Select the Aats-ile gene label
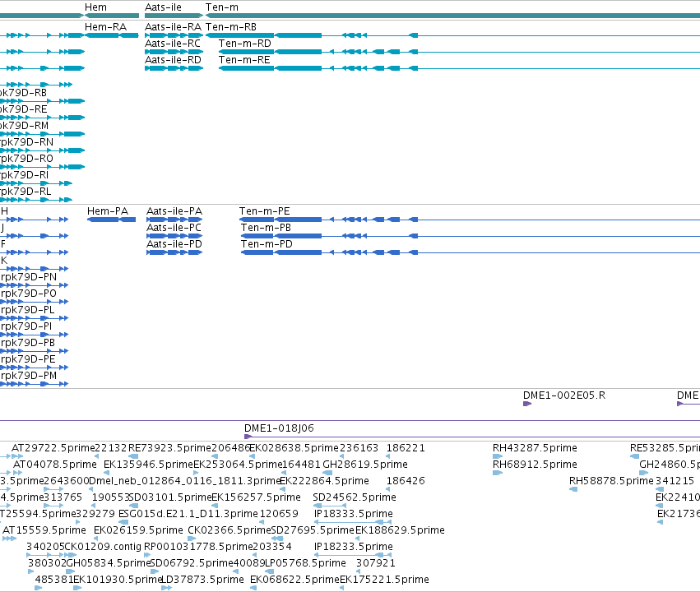This screenshot has width=700, height=592. [163, 7]
